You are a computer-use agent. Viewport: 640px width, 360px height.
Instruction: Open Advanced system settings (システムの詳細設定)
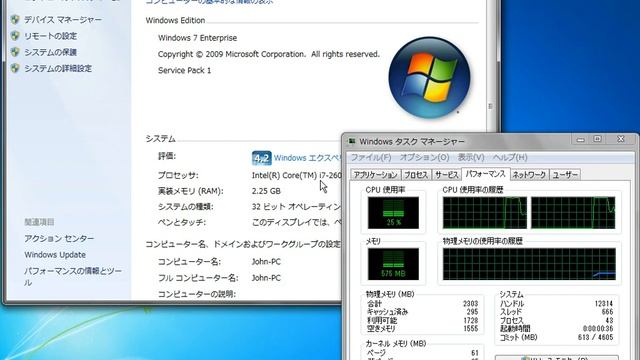click(58, 68)
